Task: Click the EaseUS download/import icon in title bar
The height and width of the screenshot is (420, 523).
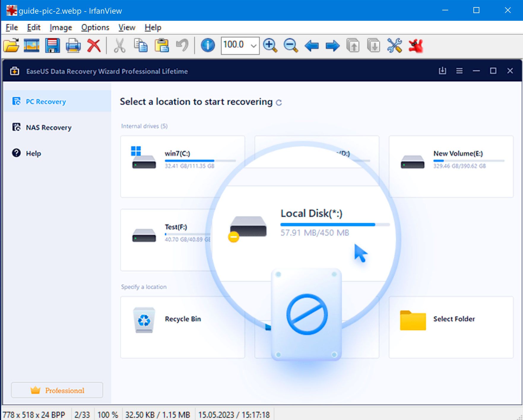Action: (x=442, y=71)
